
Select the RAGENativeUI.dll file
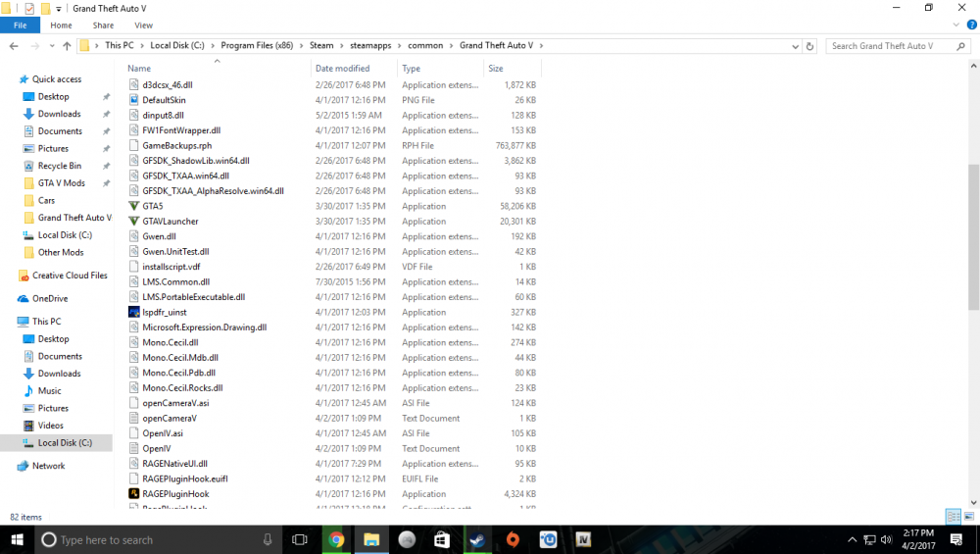[175, 464]
